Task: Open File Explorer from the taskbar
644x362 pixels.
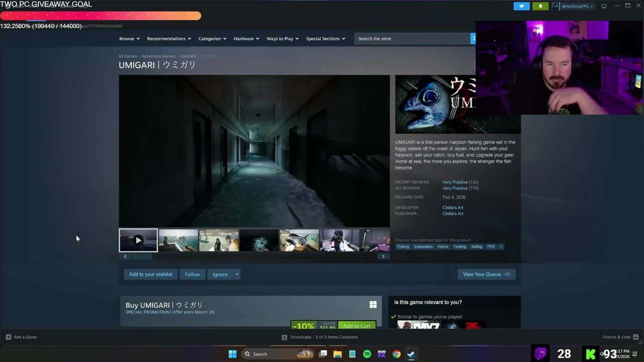Action: pyautogui.click(x=338, y=354)
